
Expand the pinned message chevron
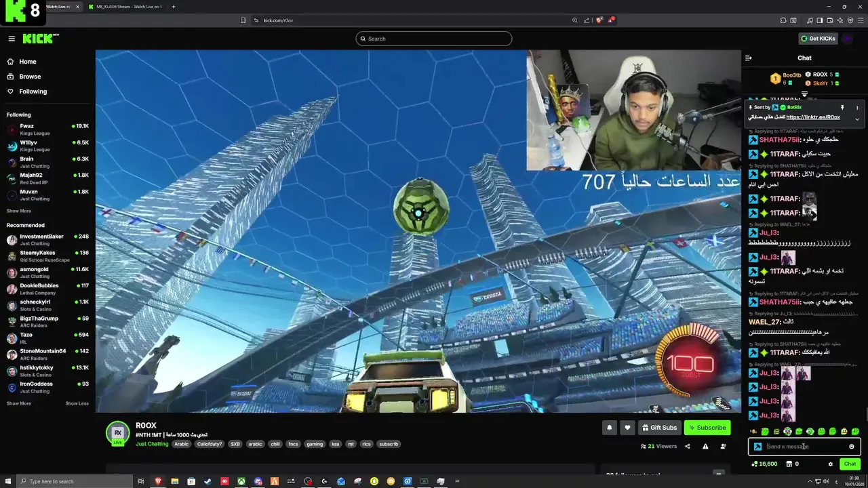[857, 119]
